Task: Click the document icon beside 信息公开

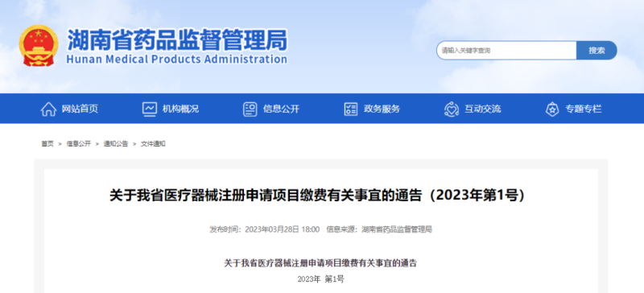Action: [250, 109]
